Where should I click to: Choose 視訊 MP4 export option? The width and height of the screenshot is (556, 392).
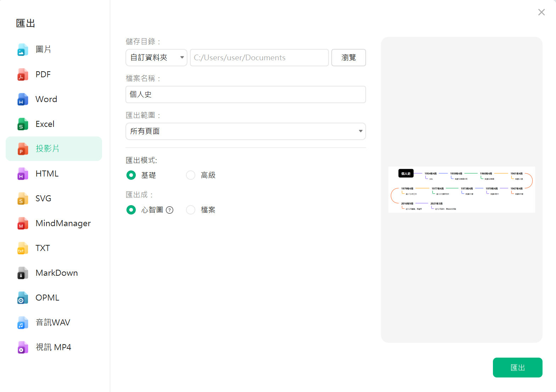pos(54,347)
